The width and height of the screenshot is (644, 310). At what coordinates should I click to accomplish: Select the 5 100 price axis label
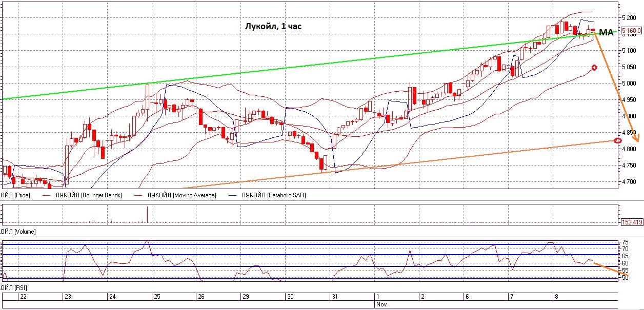[630, 50]
